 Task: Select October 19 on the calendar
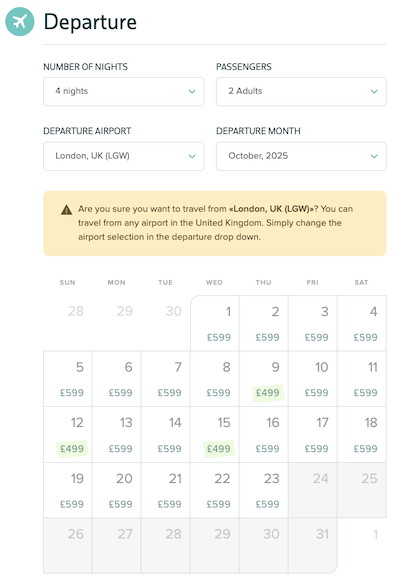[x=68, y=490]
